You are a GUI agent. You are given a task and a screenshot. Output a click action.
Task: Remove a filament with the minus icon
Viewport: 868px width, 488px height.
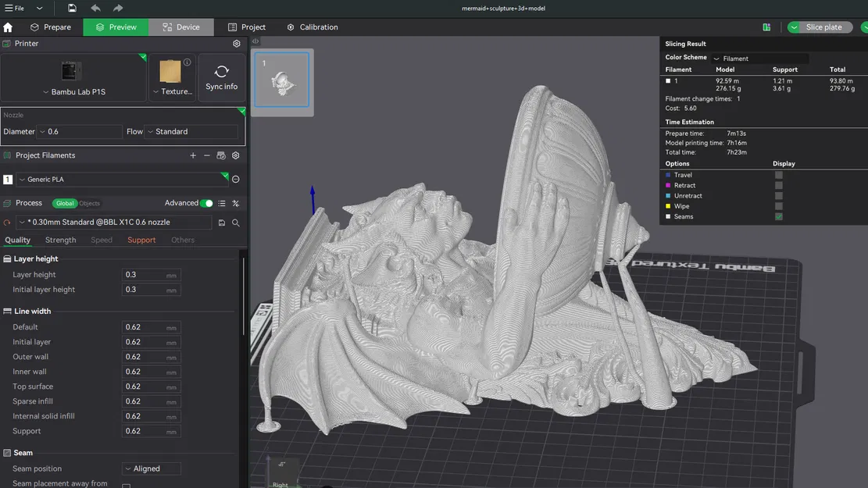click(x=206, y=155)
